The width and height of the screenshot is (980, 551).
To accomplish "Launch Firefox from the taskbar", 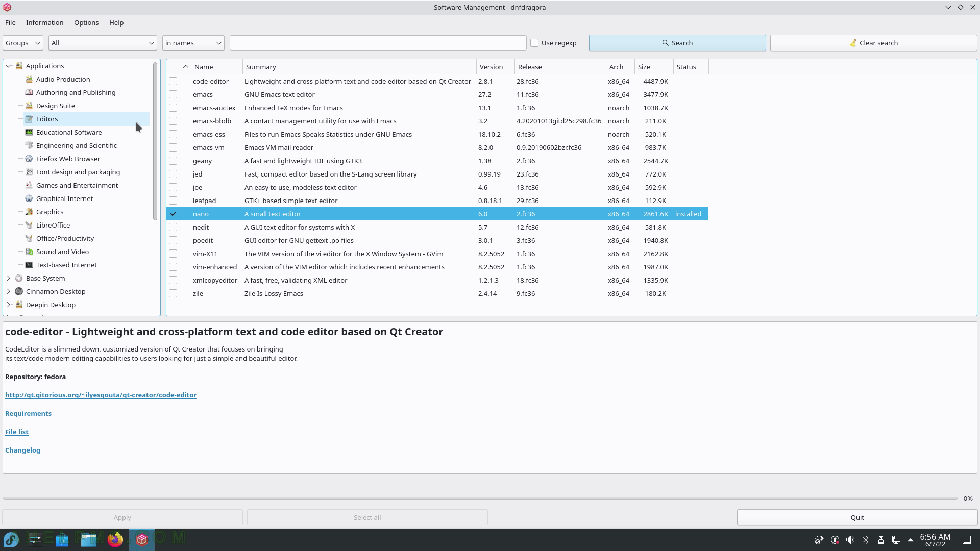I will point(115,539).
